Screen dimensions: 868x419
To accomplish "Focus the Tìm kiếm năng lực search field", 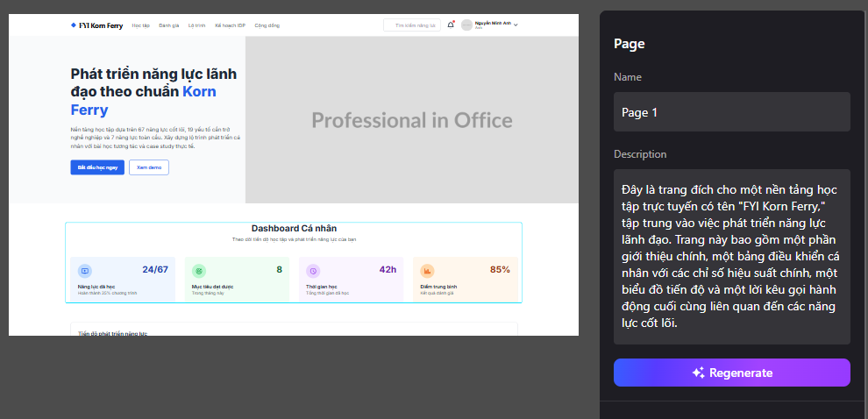I will point(412,25).
